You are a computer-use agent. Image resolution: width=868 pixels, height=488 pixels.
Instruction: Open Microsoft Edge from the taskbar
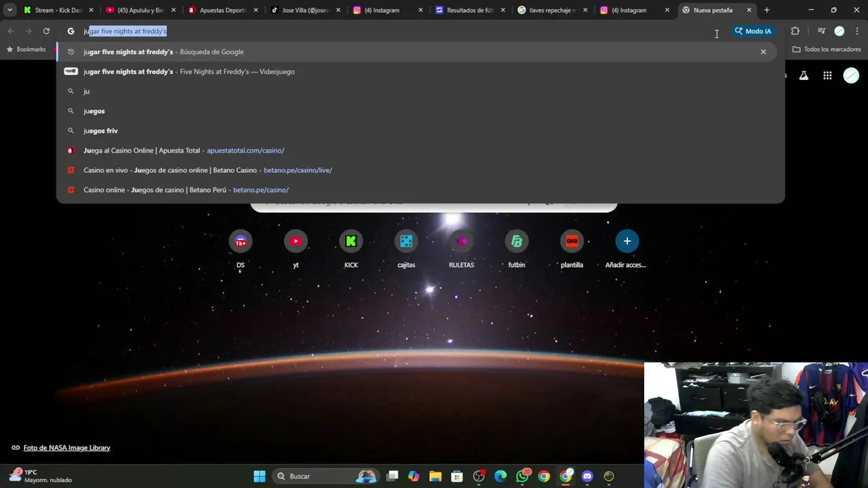pyautogui.click(x=500, y=476)
